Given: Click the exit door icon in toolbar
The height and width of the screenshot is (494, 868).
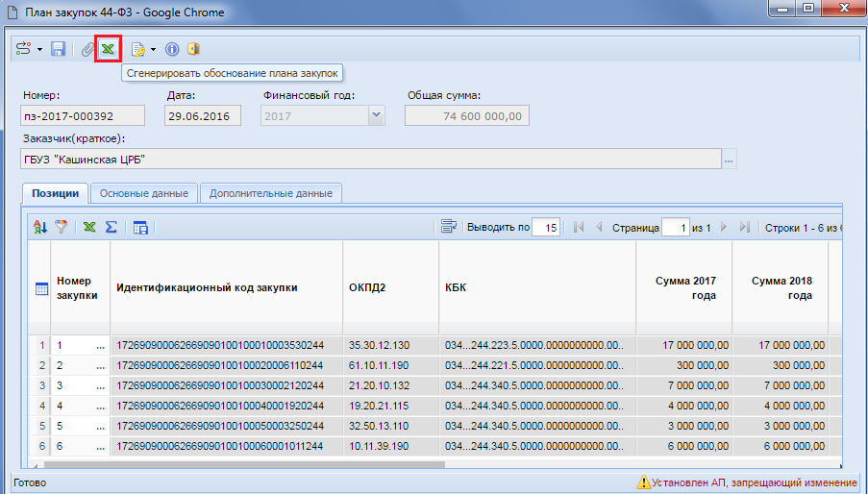Looking at the screenshot, I should click(x=192, y=49).
